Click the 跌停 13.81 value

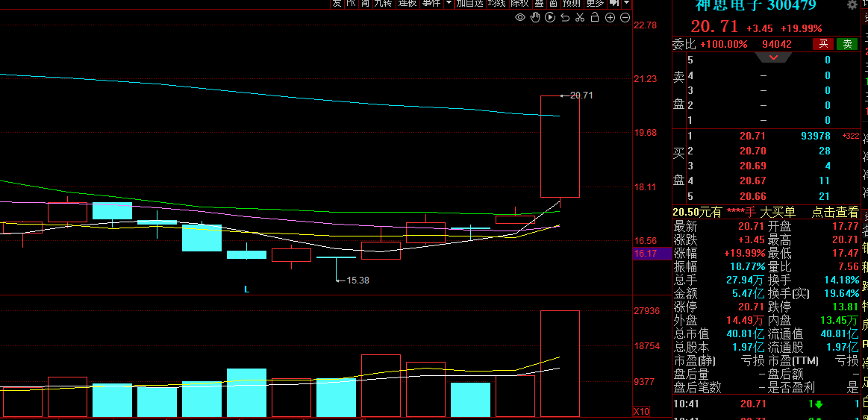846,307
